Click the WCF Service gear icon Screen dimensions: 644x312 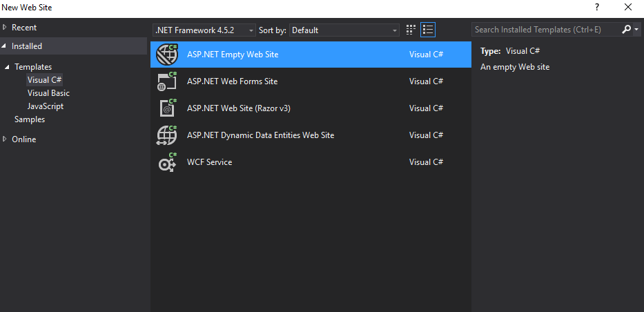click(x=167, y=162)
